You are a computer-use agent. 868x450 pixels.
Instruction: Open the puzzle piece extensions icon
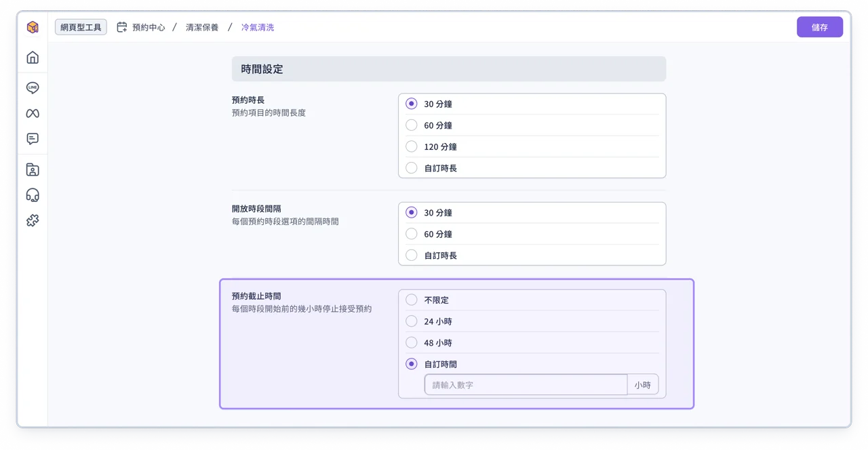(33, 220)
